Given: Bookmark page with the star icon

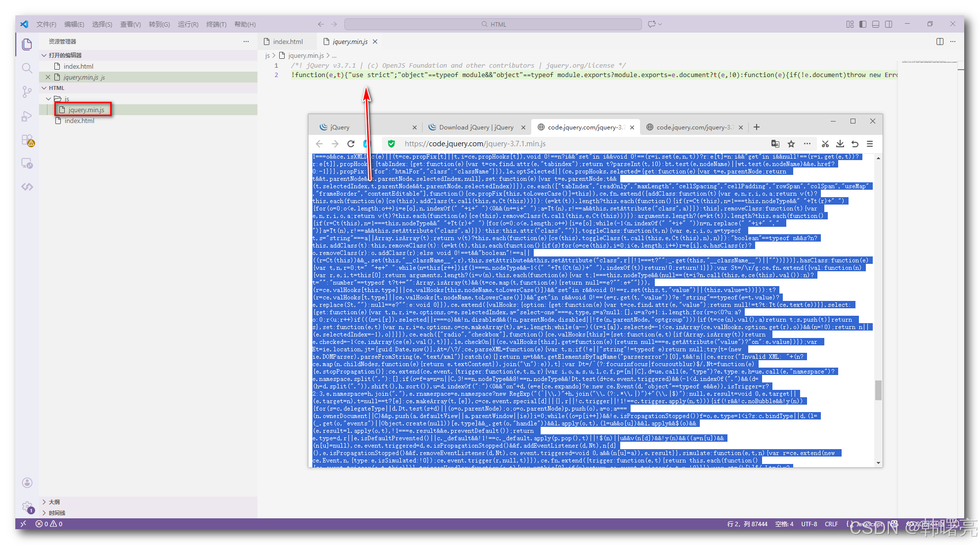Looking at the screenshot, I should click(791, 144).
